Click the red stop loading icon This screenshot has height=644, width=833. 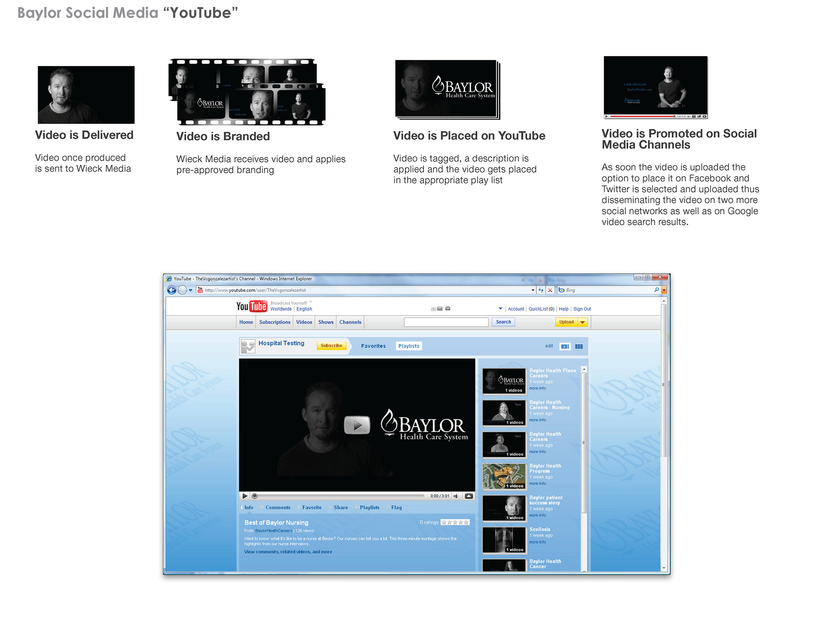coord(550,290)
